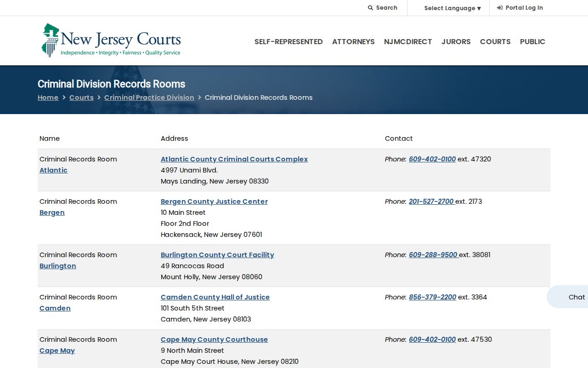Select 'Camden, New Jersey 08103' text

(x=206, y=319)
